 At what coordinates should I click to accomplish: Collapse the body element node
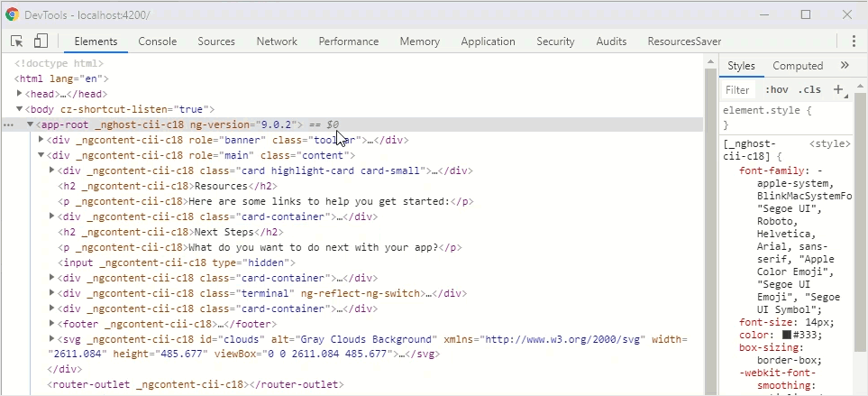point(20,109)
